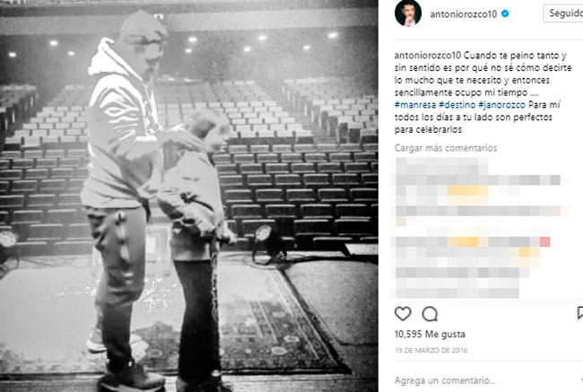
Task: Click the black and white theater photo
Action: tap(189, 196)
